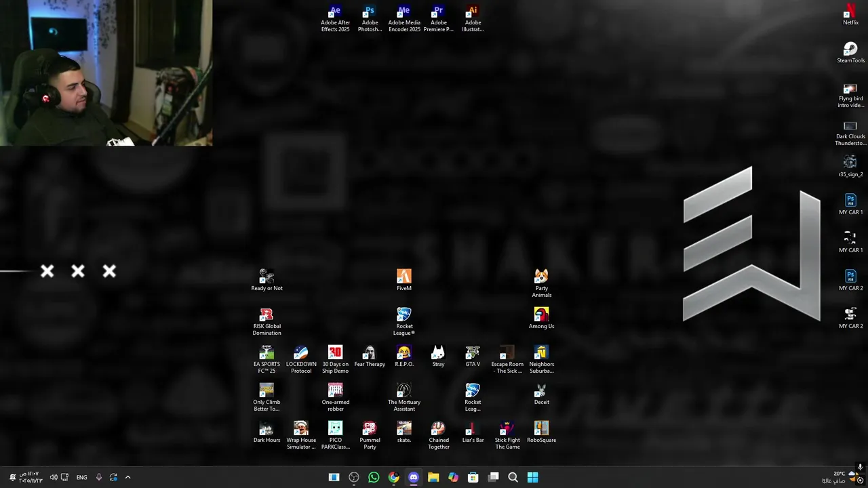Select the Chained Together icon
The height and width of the screenshot is (488, 868).
coord(439,436)
